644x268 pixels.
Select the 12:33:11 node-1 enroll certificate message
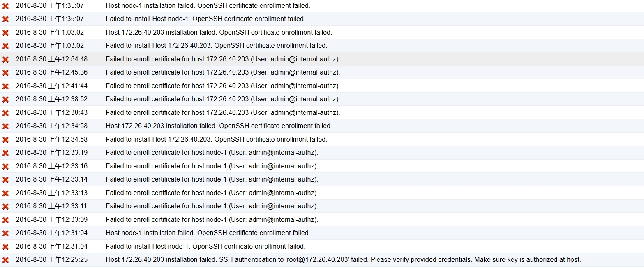[x=212, y=206]
